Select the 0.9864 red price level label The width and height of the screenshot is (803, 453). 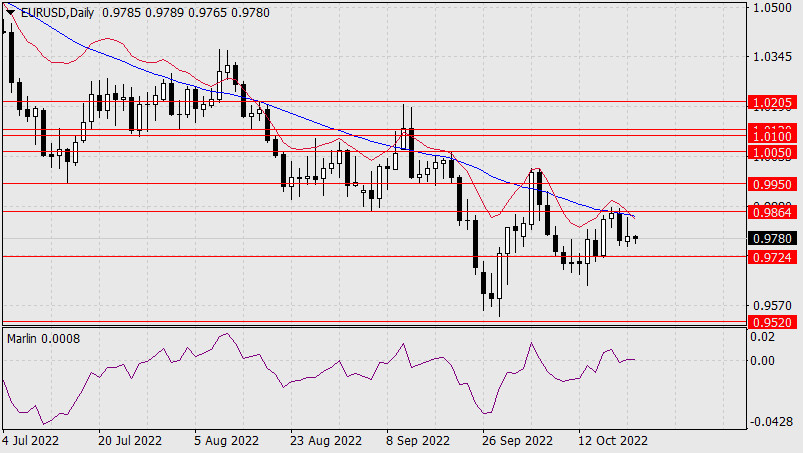(773, 212)
